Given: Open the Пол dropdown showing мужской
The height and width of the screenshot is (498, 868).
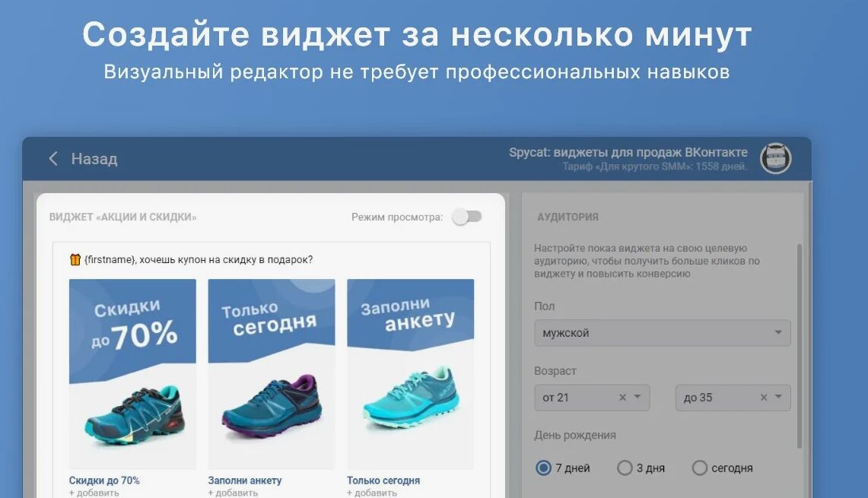Looking at the screenshot, I should (x=662, y=333).
